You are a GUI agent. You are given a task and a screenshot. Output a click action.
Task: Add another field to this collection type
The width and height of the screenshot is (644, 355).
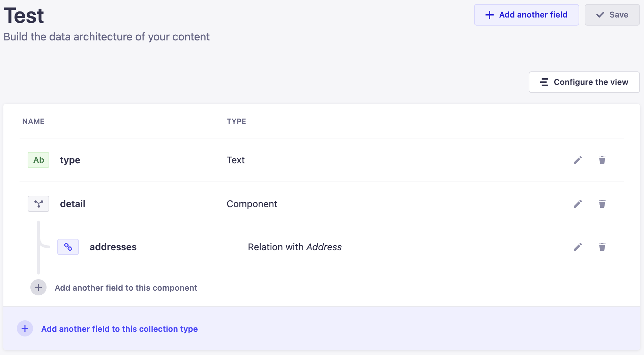tap(119, 329)
